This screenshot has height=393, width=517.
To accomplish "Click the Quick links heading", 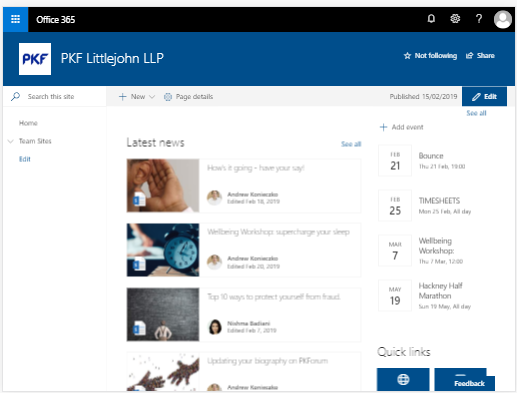I will 404,352.
